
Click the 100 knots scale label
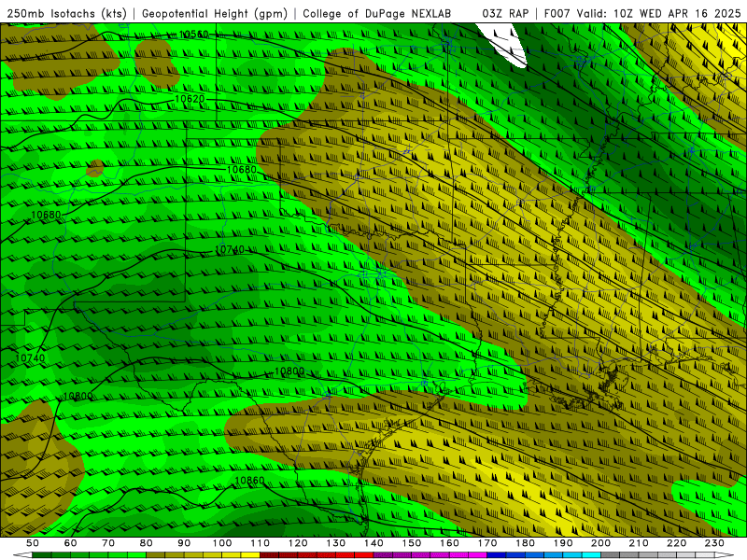click(222, 543)
